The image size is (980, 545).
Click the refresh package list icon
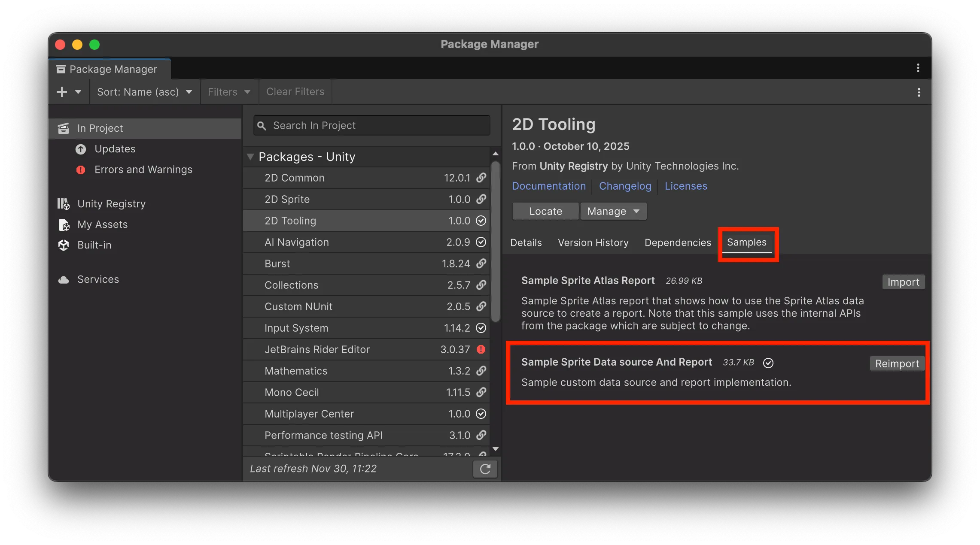click(x=485, y=469)
